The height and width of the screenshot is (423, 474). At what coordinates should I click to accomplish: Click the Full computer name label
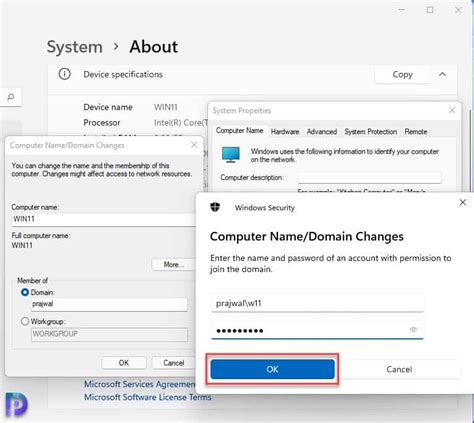41,236
